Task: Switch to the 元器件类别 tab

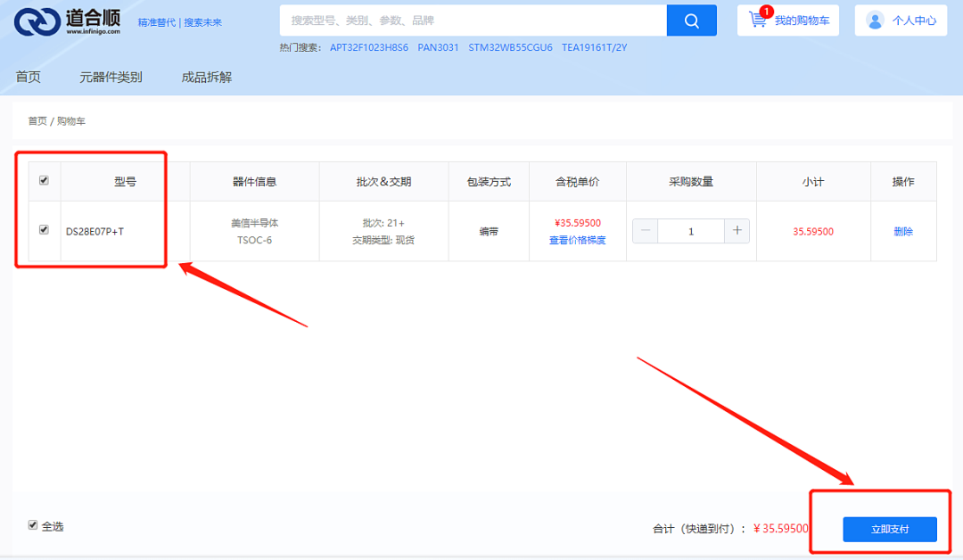Action: point(110,77)
